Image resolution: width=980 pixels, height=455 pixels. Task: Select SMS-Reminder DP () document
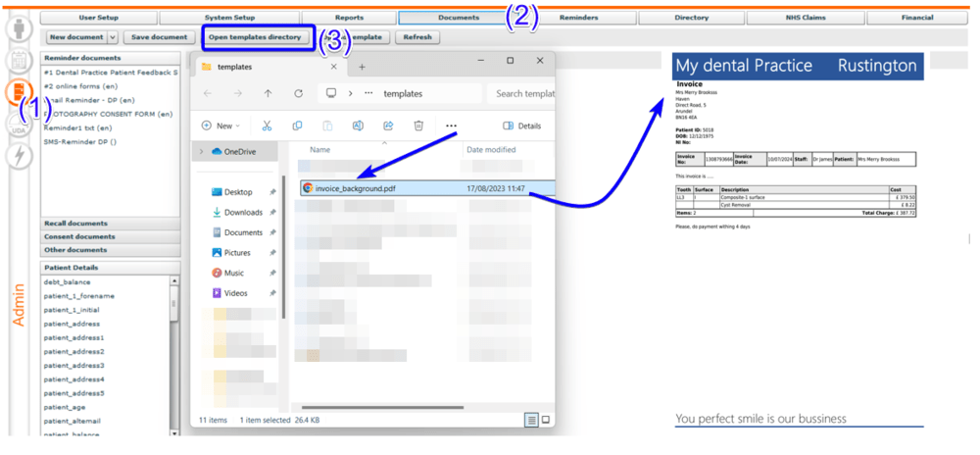coord(80,141)
